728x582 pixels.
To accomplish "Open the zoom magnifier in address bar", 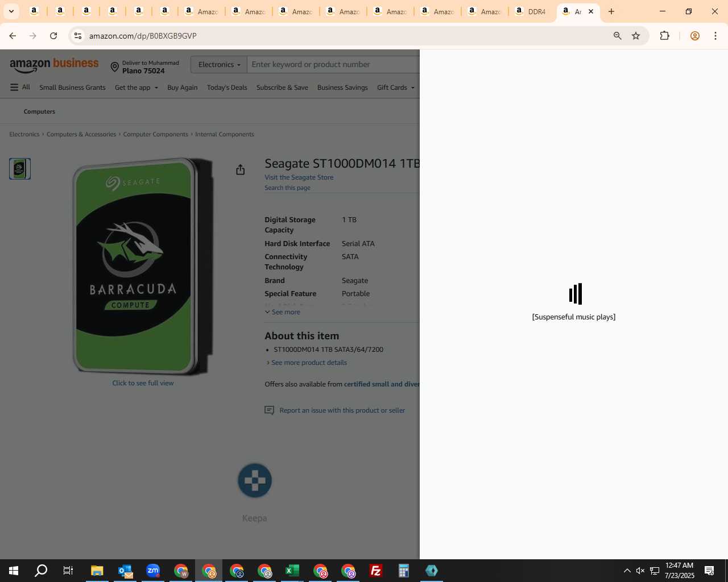I will tap(617, 36).
